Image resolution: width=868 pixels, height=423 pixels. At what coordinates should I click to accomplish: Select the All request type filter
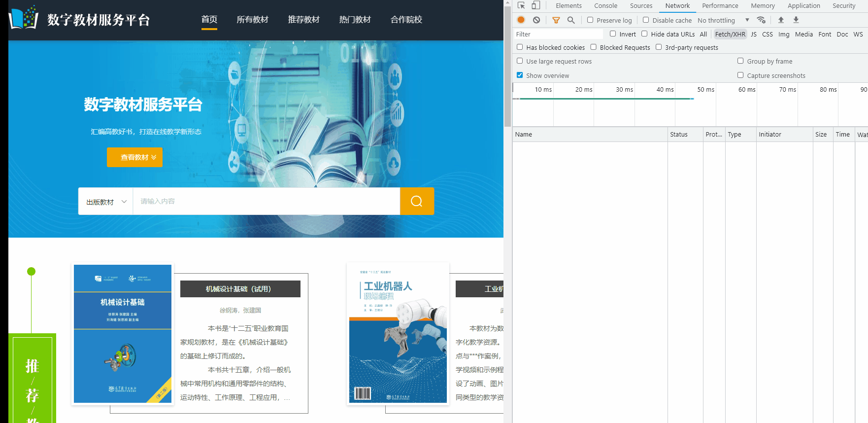[703, 34]
